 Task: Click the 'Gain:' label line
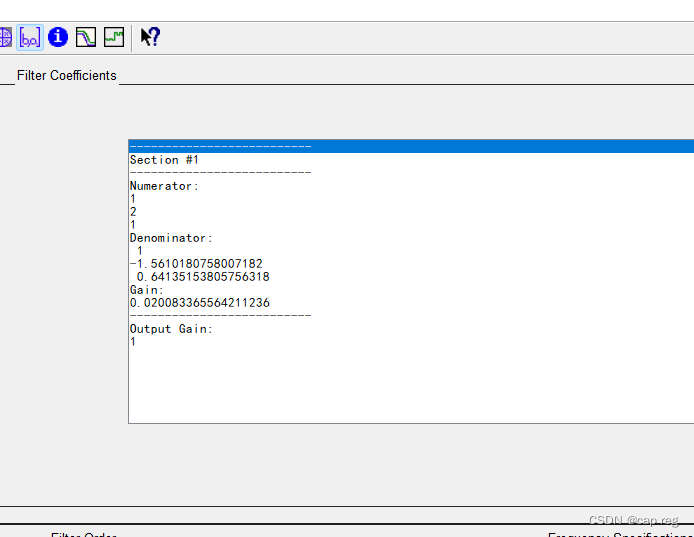click(147, 290)
